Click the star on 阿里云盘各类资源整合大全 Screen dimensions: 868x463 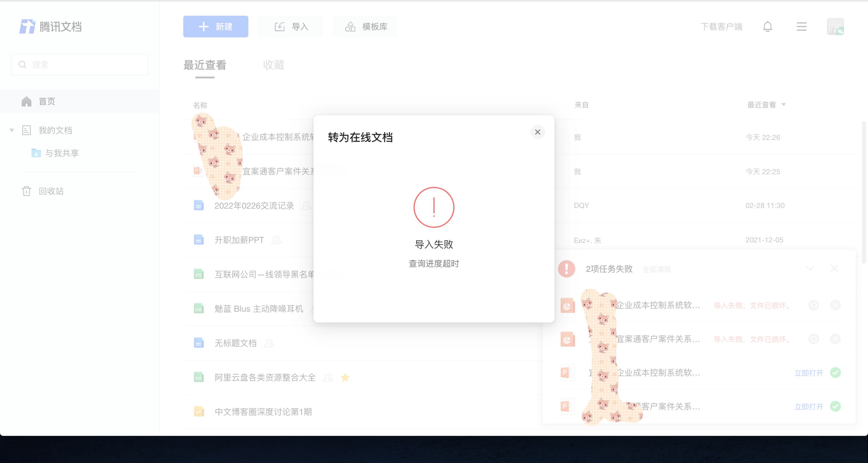click(345, 377)
